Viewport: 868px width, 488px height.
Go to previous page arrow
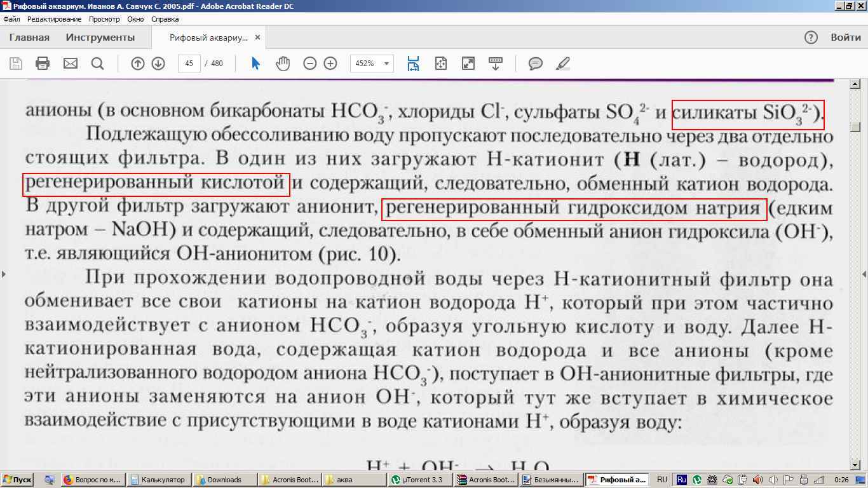pyautogui.click(x=137, y=64)
